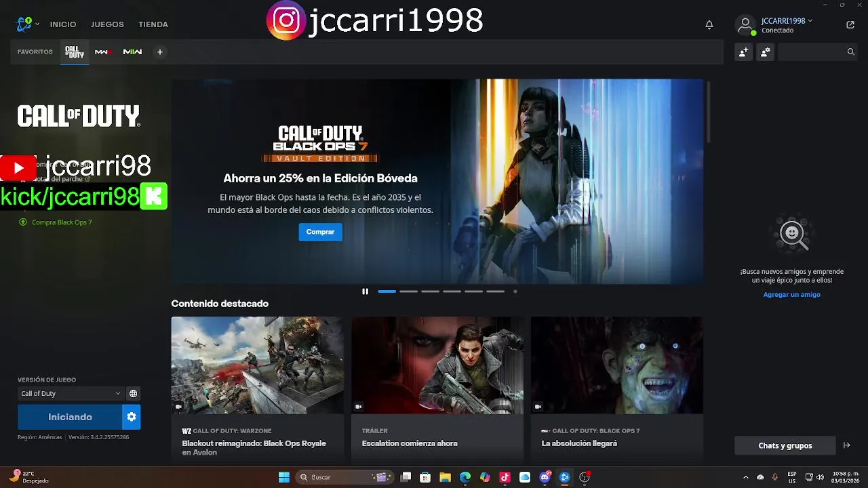Click the Agregar un amigo link
Viewport: 868px width, 488px height.
click(x=792, y=295)
